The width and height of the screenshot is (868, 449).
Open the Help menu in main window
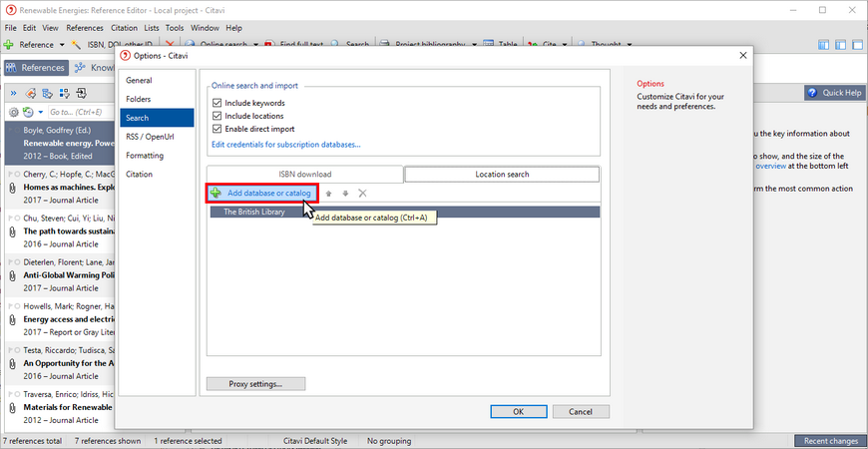(x=234, y=28)
